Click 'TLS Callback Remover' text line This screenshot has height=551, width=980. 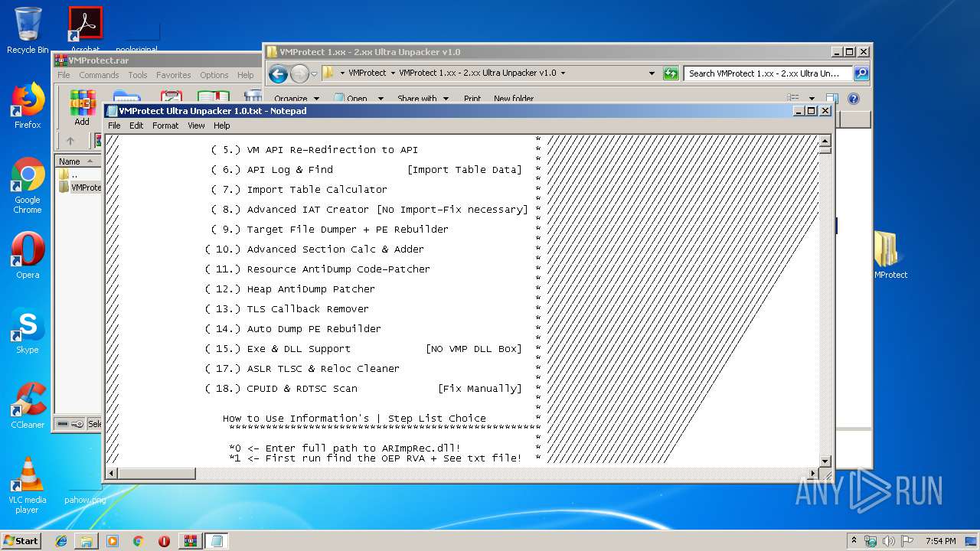click(x=308, y=309)
